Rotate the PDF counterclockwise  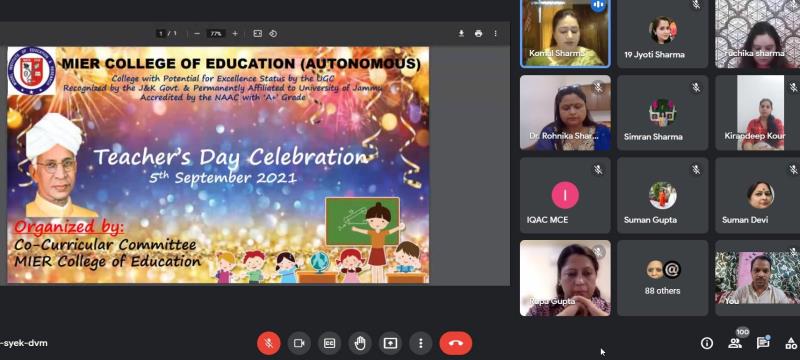[273, 34]
